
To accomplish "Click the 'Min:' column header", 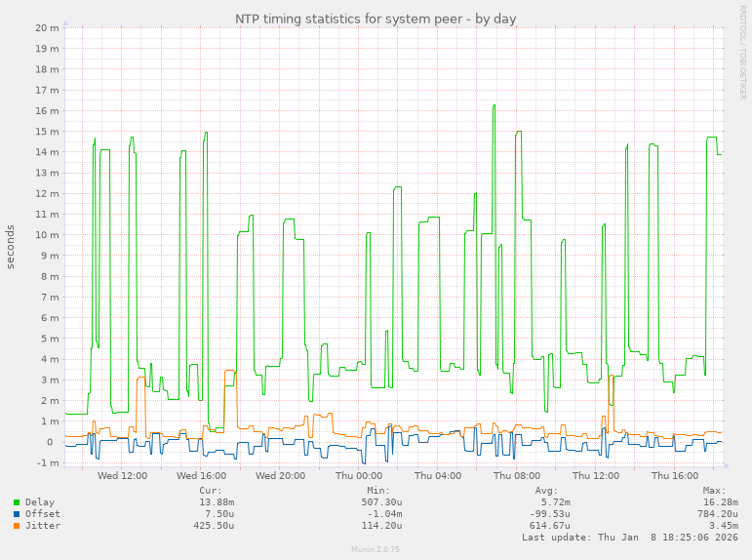I will click(x=378, y=491).
